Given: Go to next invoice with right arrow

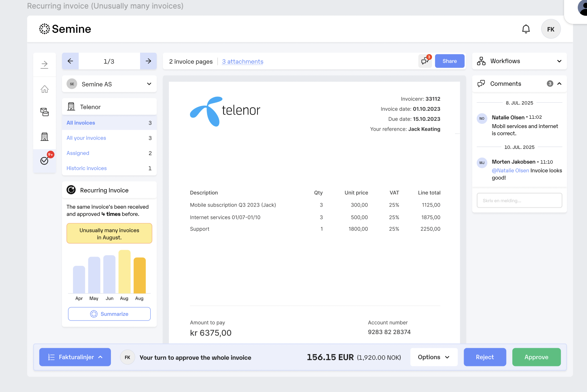Looking at the screenshot, I should coord(148,61).
